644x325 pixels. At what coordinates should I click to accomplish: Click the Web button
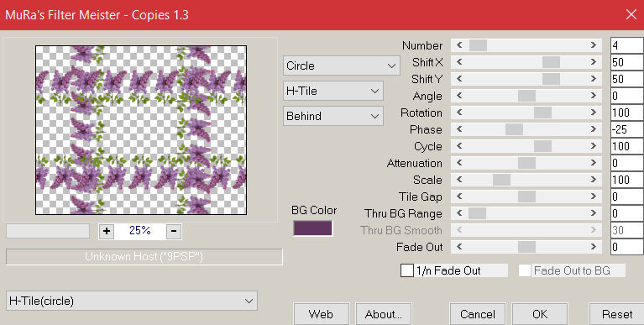pyautogui.click(x=322, y=314)
